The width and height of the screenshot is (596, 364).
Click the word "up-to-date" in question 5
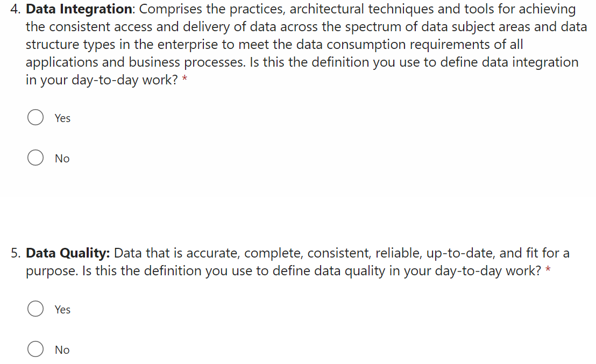[x=461, y=253]
